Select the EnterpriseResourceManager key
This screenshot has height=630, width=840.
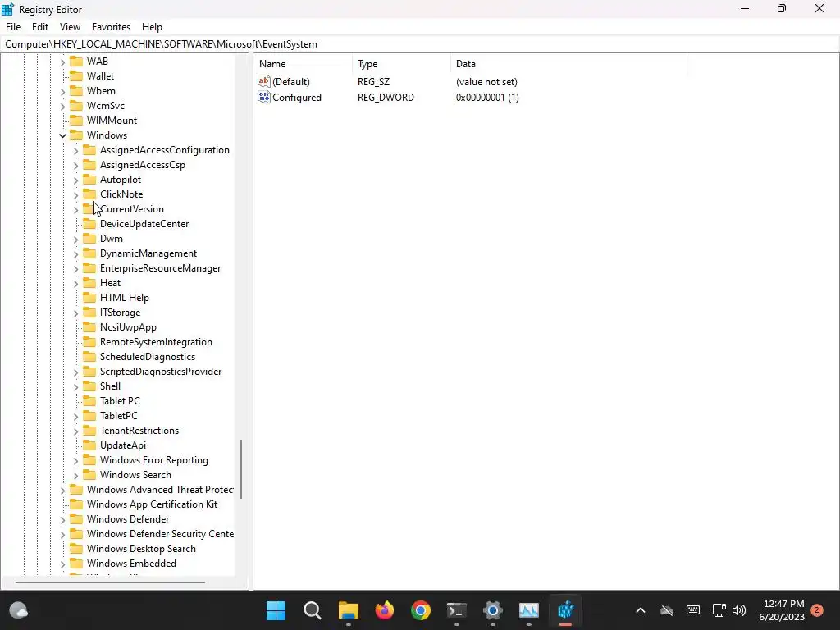tap(160, 268)
